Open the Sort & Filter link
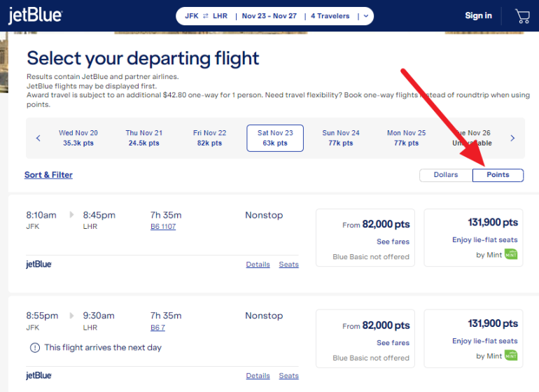The height and width of the screenshot is (392, 539). (48, 175)
